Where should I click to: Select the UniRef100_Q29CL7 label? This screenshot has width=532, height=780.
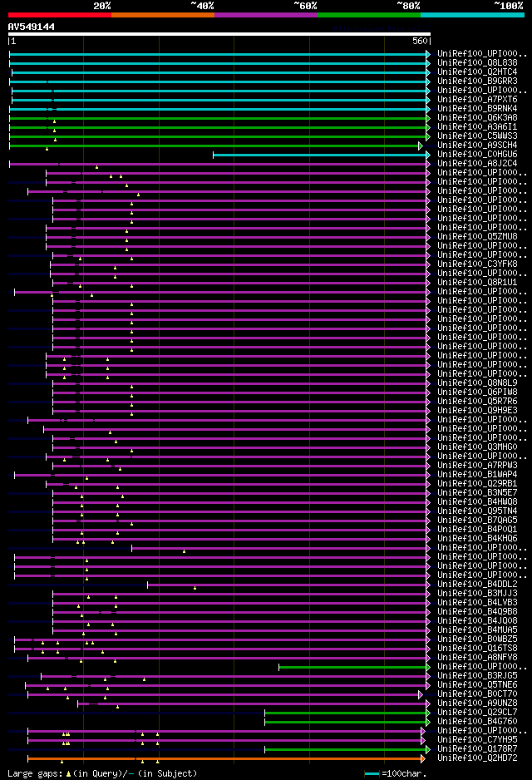[x=477, y=713]
